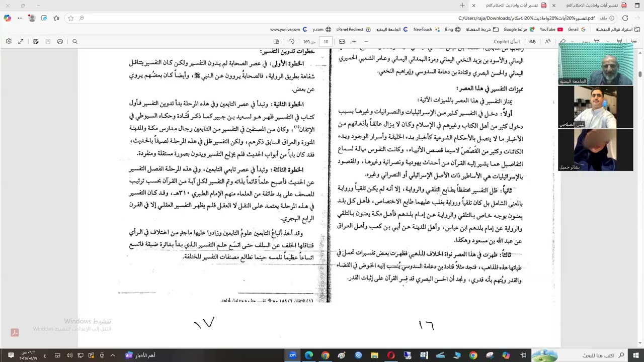Open PDF viewer settings gear
This screenshot has width=644, height=362.
coord(9,42)
